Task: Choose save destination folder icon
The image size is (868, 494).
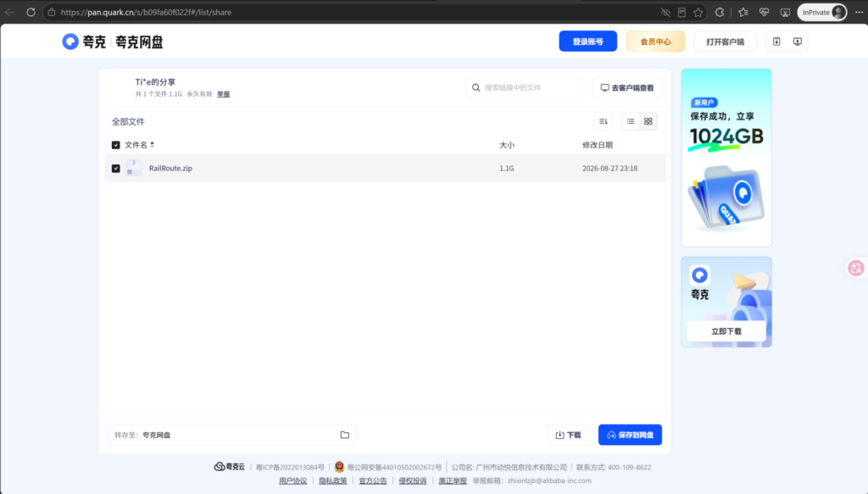Action: click(345, 435)
